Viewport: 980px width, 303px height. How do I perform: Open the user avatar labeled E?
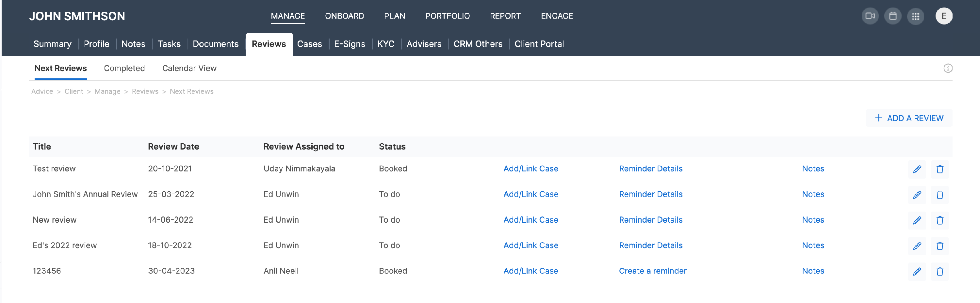tap(944, 16)
